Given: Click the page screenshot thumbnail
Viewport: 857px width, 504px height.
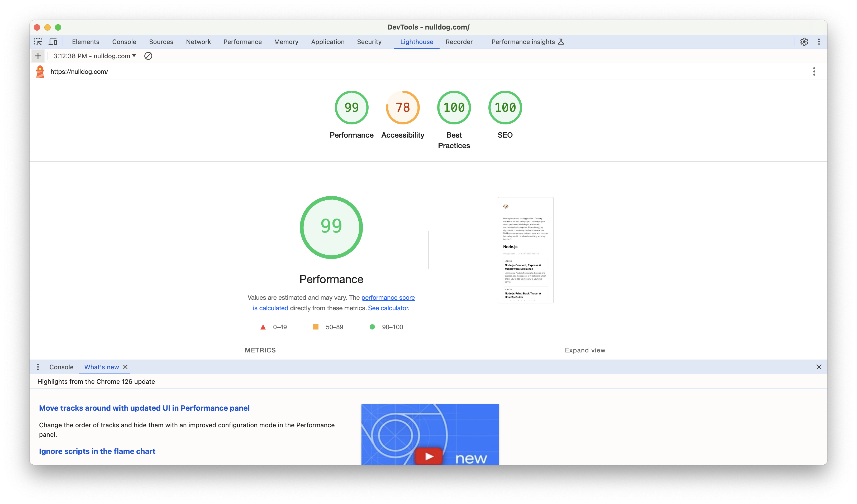Looking at the screenshot, I should [x=525, y=250].
